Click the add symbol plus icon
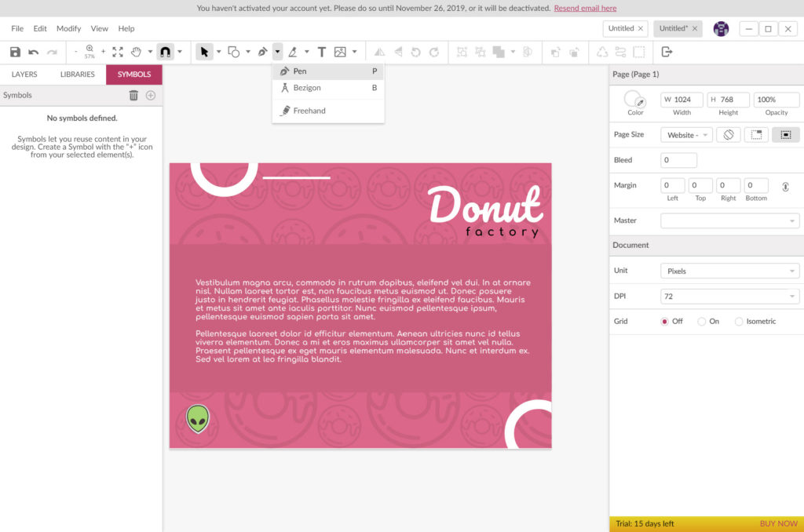The image size is (804, 532). (151, 95)
